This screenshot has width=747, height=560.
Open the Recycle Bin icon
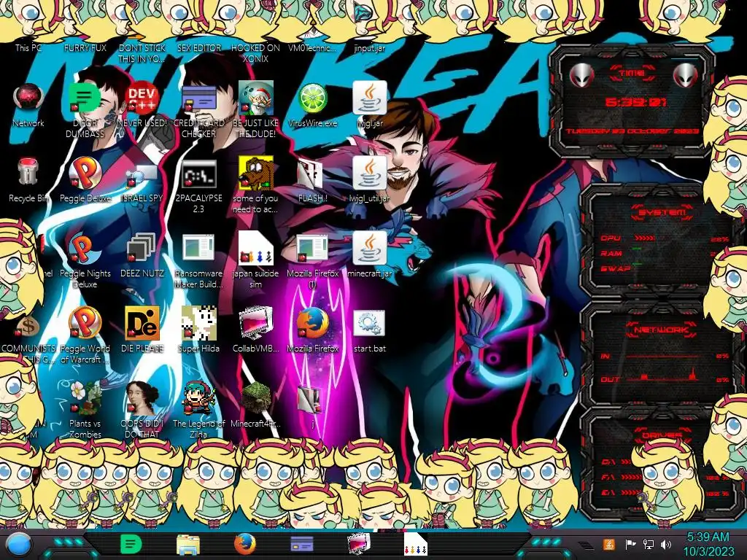pos(28,172)
